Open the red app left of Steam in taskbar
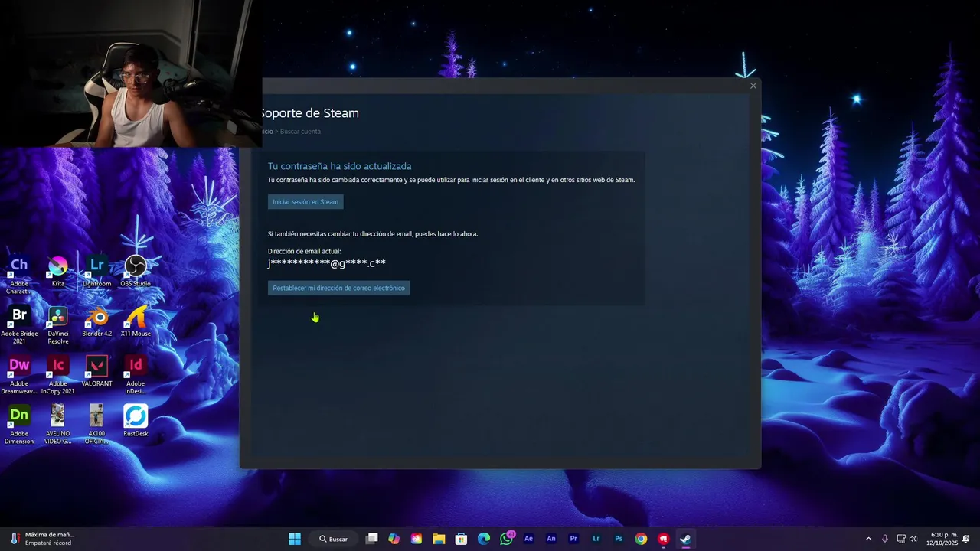Viewport: 980px width, 551px height. point(663,539)
